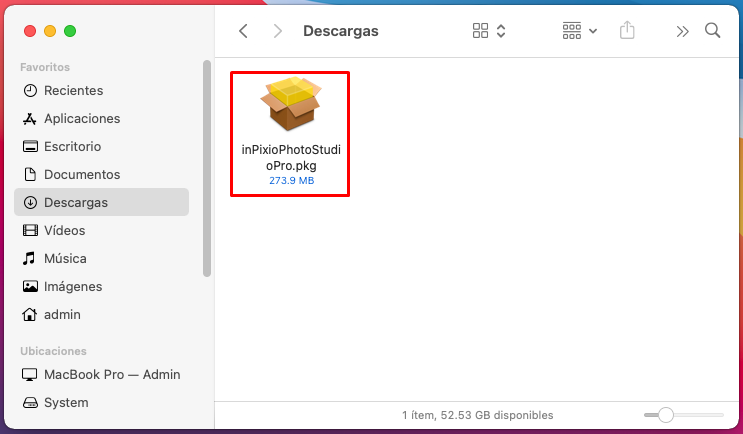The height and width of the screenshot is (434, 743).
Task: Go back using the left chevron
Action: 243,31
